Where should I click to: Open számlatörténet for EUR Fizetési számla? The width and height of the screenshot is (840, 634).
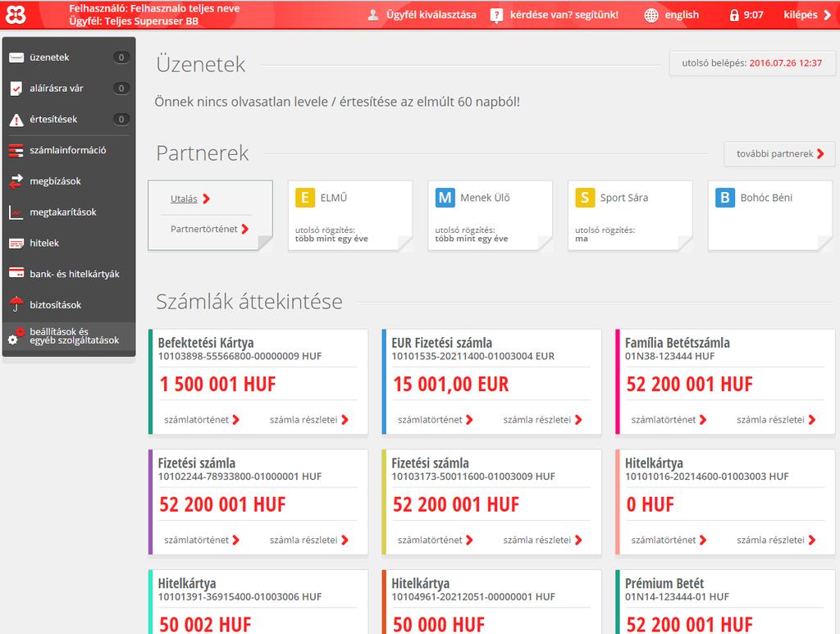click(x=435, y=420)
